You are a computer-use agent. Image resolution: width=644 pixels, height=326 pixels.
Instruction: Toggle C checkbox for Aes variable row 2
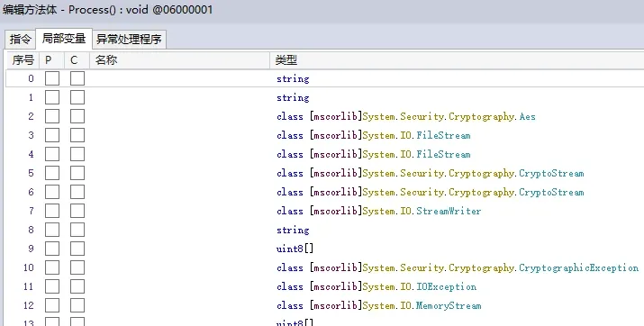[77, 116]
